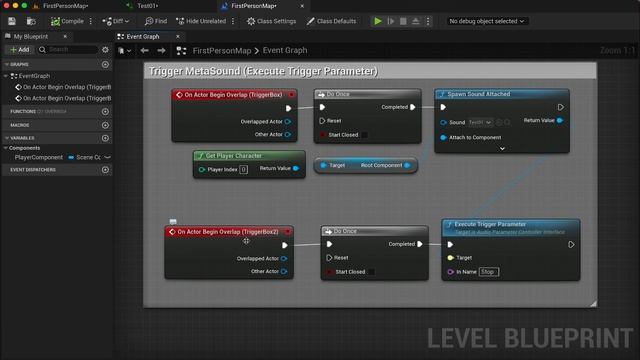Select the Event Graph tab
640x360 pixels.
tap(142, 36)
